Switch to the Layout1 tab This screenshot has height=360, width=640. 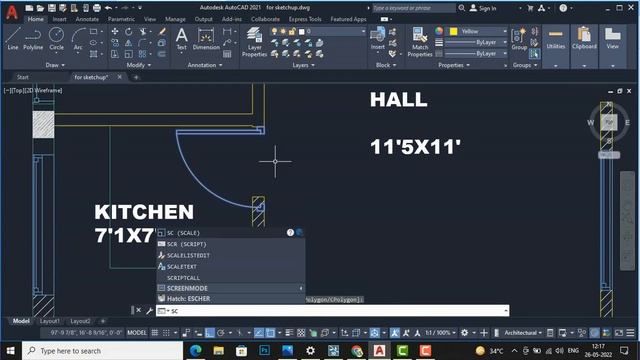coord(49,321)
